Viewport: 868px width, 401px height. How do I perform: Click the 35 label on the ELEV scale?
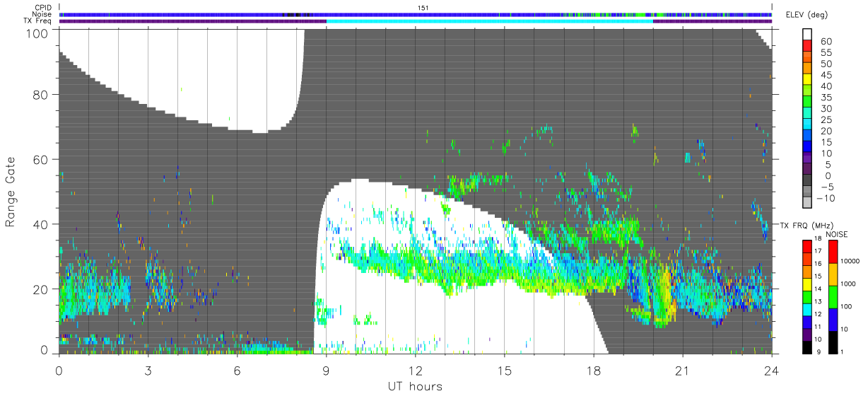826,98
